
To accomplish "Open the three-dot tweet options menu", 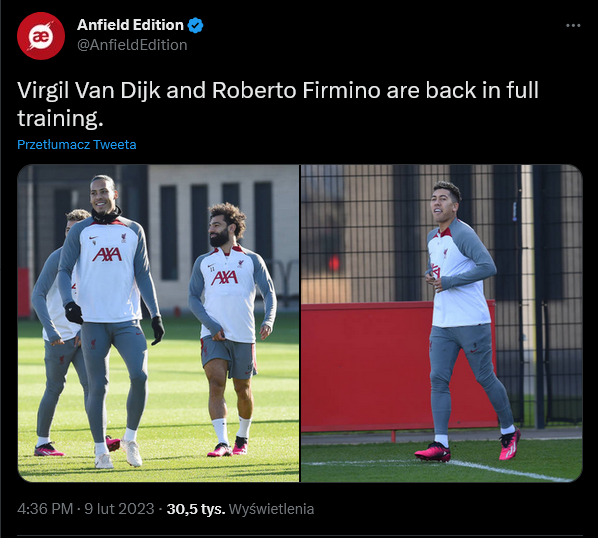I will [x=573, y=26].
